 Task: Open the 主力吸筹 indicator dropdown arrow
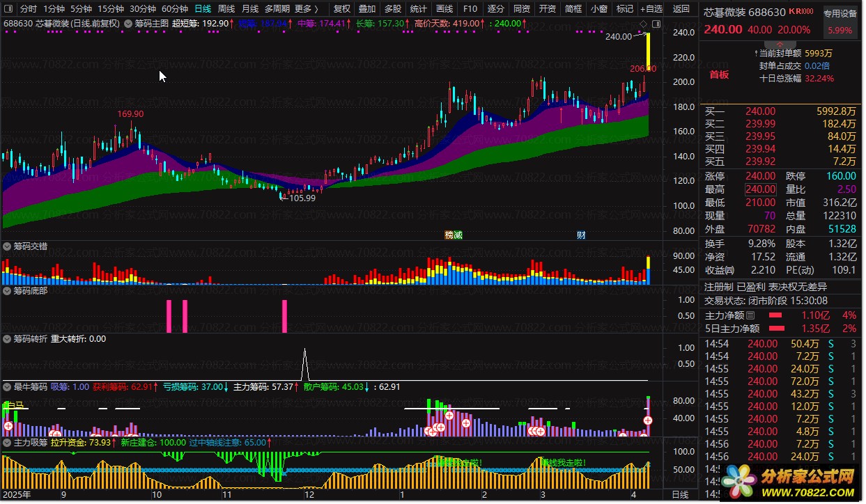[x=8, y=442]
